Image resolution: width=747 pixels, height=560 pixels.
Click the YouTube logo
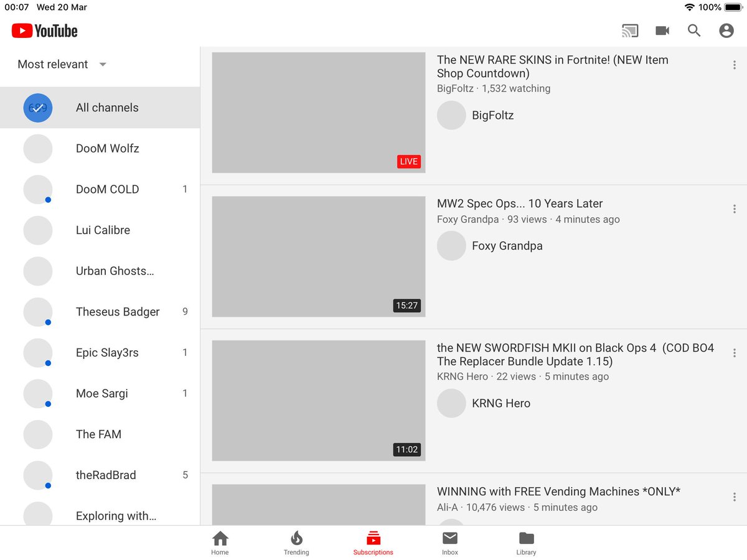click(44, 30)
